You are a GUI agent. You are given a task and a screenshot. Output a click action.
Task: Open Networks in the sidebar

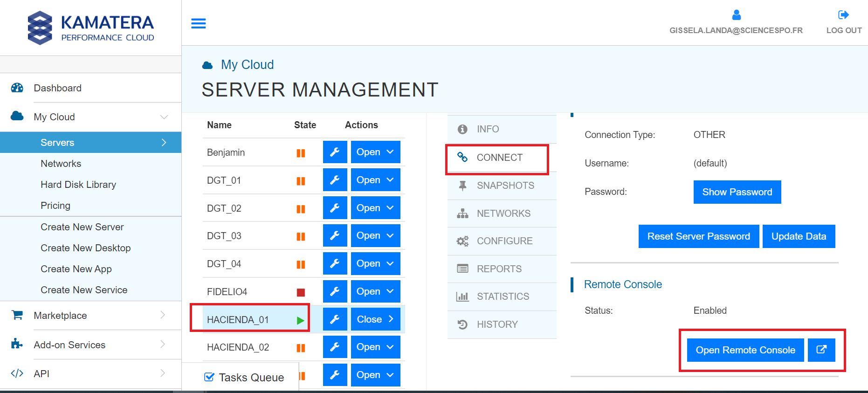(x=61, y=164)
